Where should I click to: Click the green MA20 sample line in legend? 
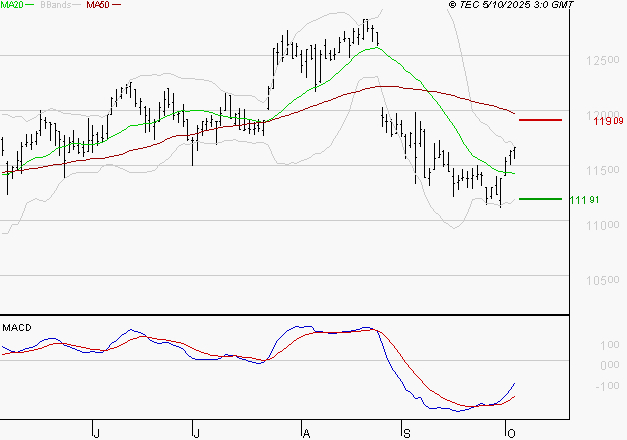[x=32, y=6]
